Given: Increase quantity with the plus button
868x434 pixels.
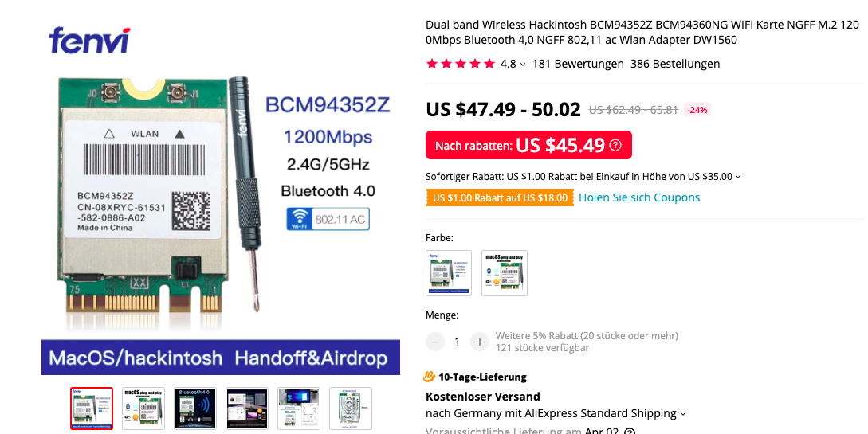Looking at the screenshot, I should click(479, 342).
